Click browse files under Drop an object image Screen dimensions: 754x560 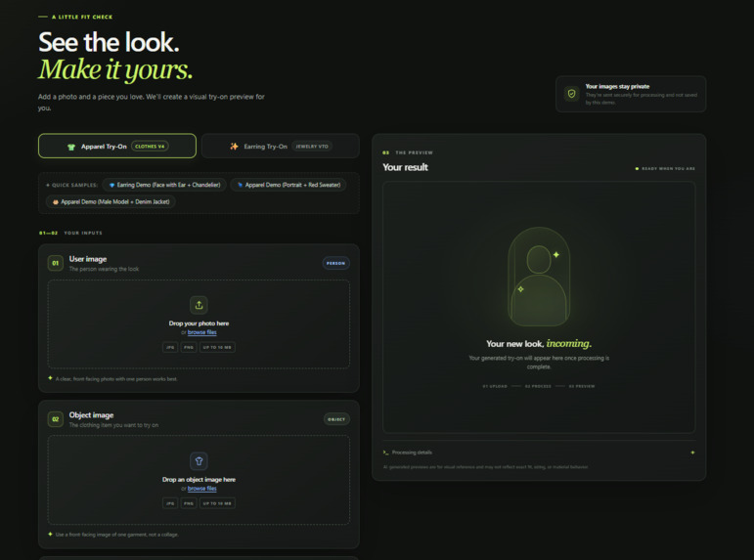(202, 489)
